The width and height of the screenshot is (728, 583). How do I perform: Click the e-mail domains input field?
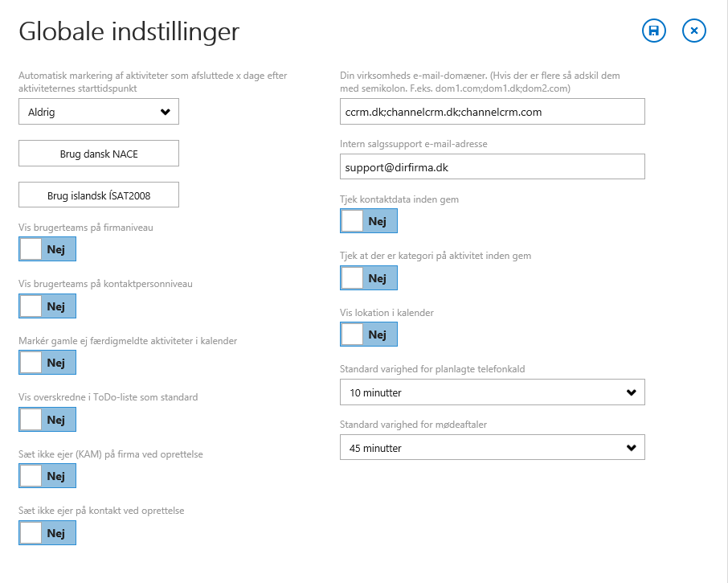point(492,112)
